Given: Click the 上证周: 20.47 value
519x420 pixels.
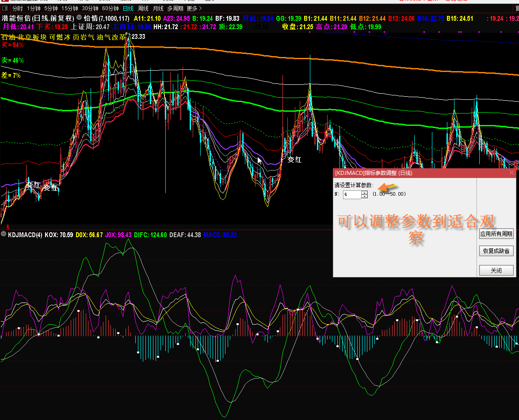Looking at the screenshot, I should (x=90, y=27).
